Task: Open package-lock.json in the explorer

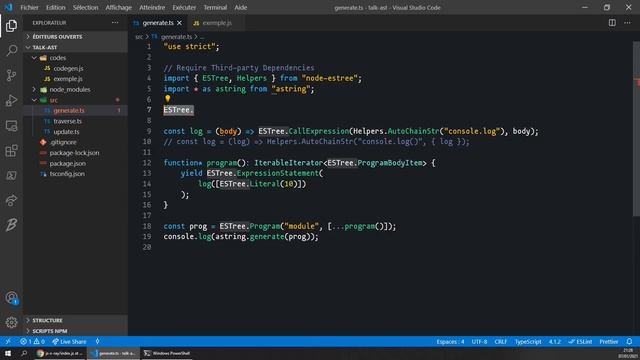Action: pyautogui.click(x=74, y=153)
